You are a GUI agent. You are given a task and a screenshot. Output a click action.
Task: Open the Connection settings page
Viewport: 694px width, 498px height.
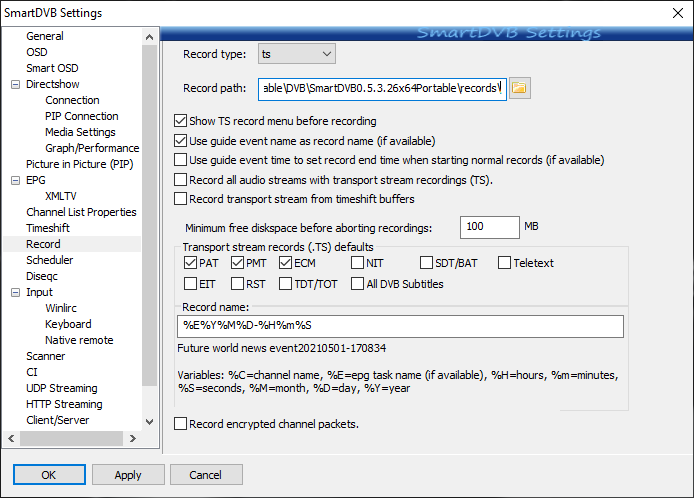pos(72,100)
